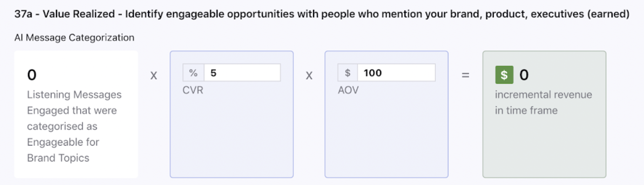Click the incremental revenue in time frame text

[543, 102]
